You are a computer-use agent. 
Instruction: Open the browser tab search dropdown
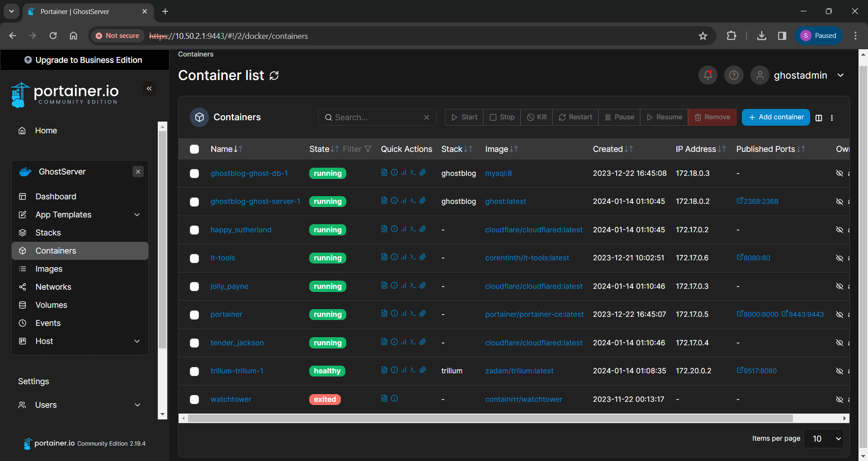[11, 11]
